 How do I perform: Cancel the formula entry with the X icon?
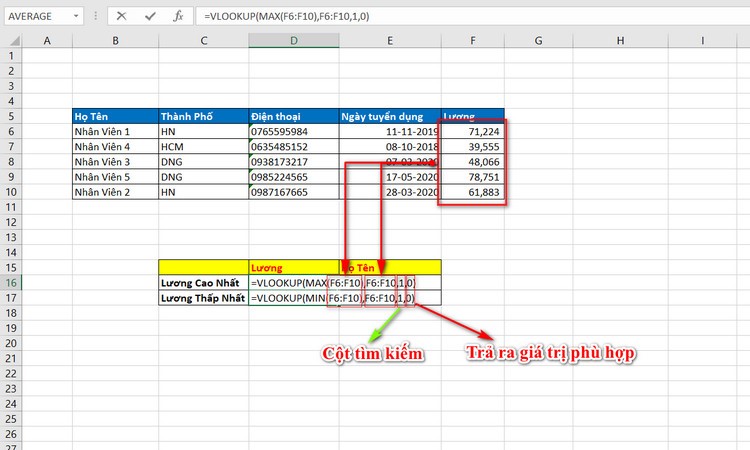121,16
